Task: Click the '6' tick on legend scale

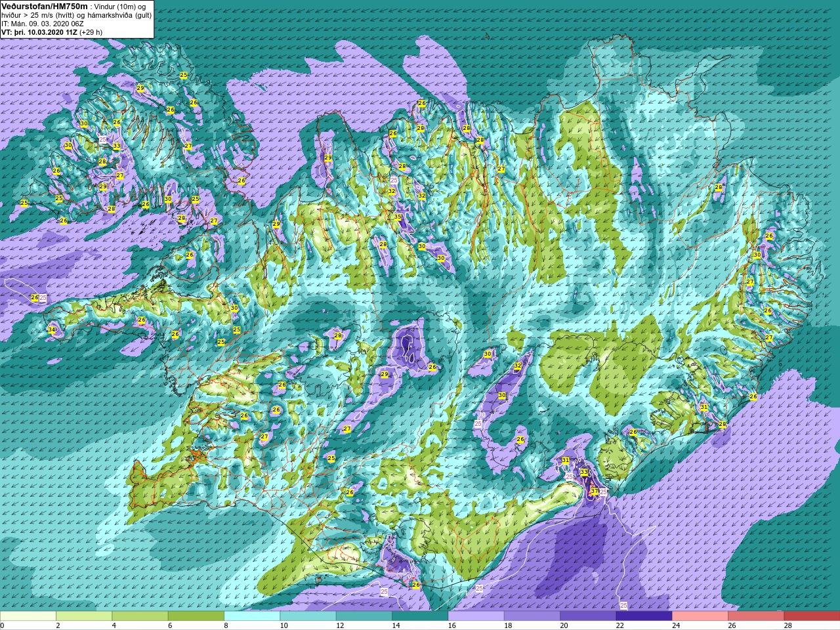Action: [170, 626]
